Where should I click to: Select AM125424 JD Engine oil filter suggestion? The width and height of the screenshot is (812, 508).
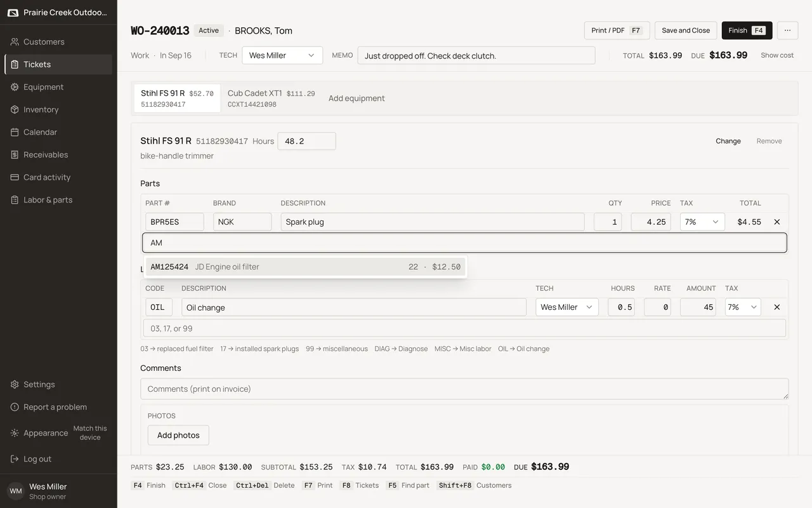point(306,267)
